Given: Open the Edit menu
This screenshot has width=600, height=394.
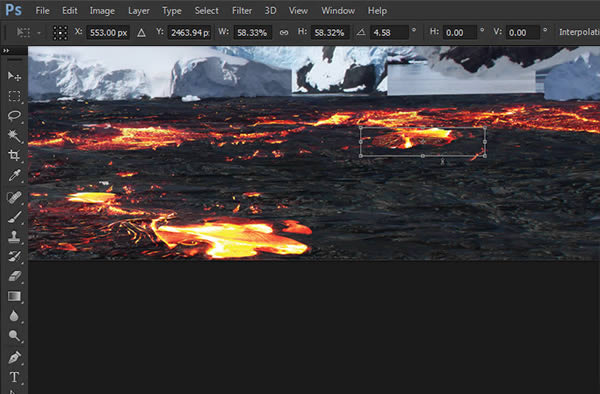Looking at the screenshot, I should point(70,11).
